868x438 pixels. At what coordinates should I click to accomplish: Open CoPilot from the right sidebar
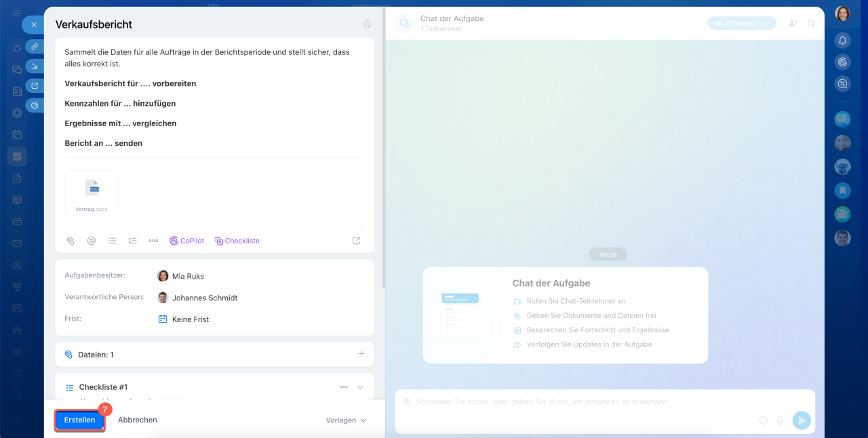coord(842,62)
